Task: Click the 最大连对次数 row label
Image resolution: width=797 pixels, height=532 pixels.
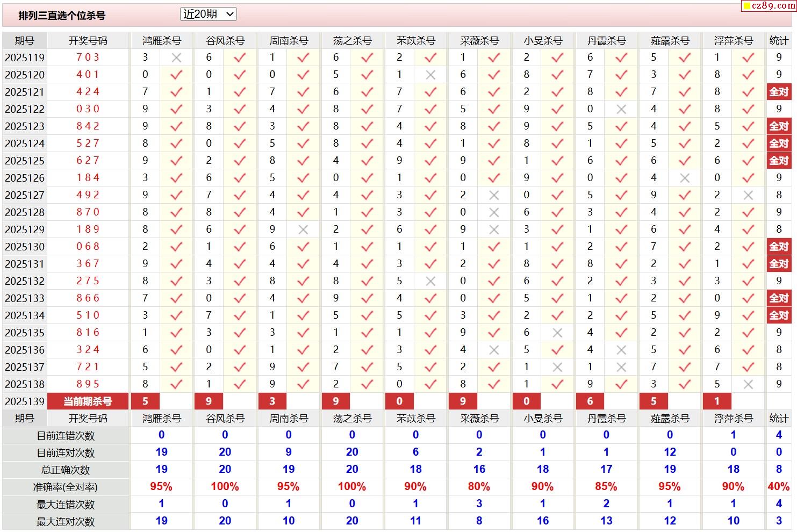Action: pos(66,522)
